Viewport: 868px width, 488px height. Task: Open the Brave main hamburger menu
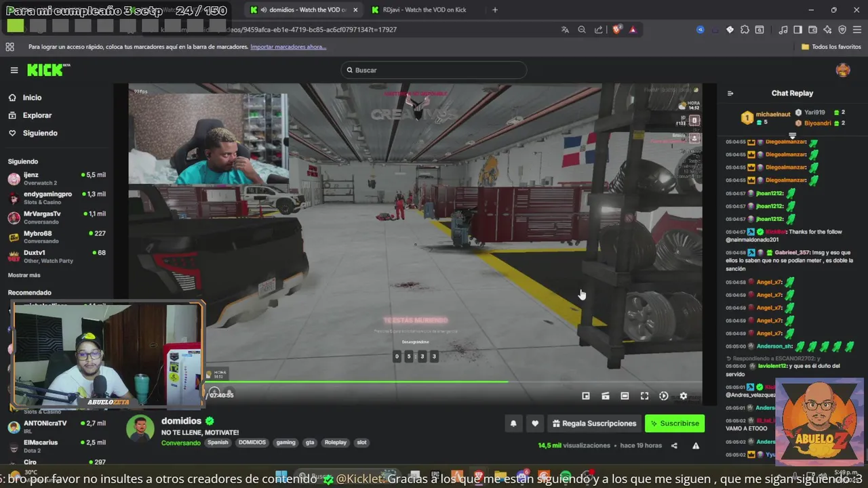tap(858, 30)
